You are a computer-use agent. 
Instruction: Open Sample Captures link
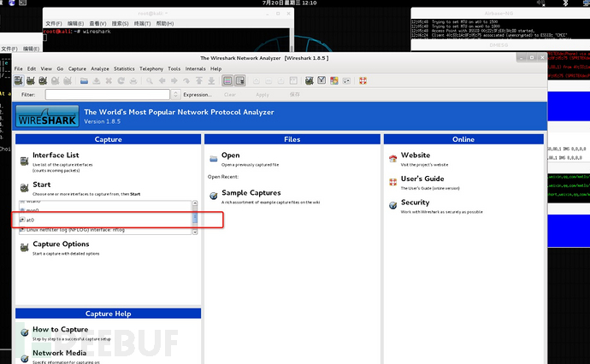(251, 192)
